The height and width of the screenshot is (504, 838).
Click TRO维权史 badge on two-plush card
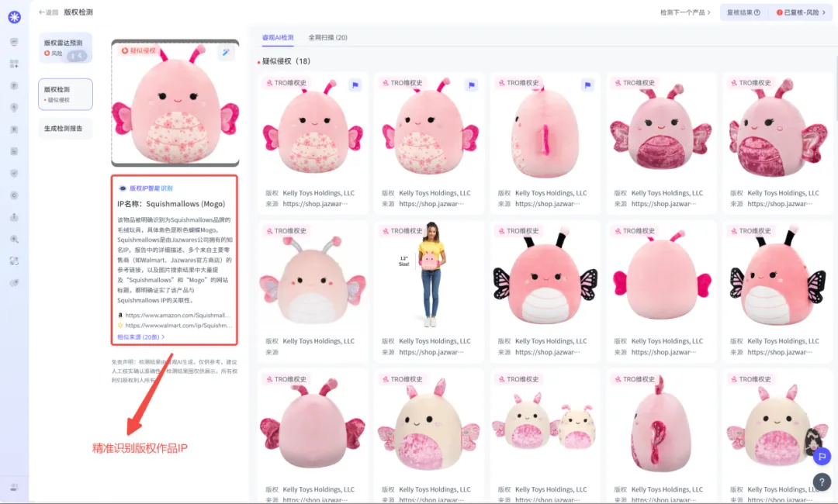[518, 380]
